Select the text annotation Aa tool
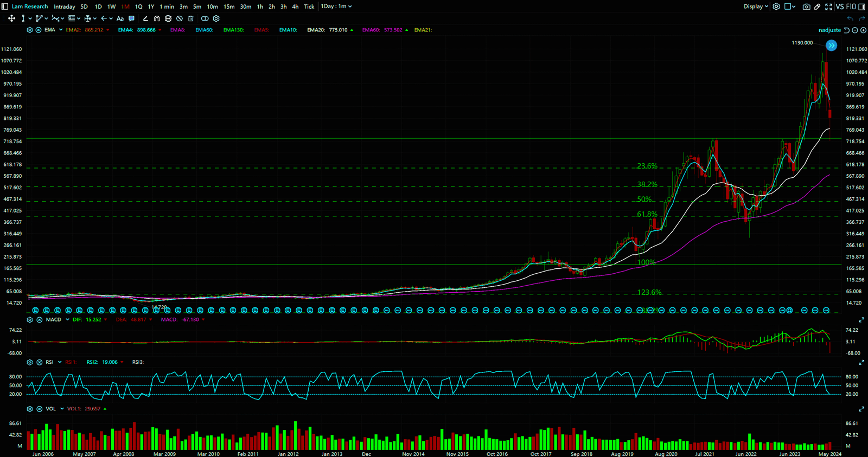The height and width of the screenshot is (457, 868). click(x=120, y=18)
